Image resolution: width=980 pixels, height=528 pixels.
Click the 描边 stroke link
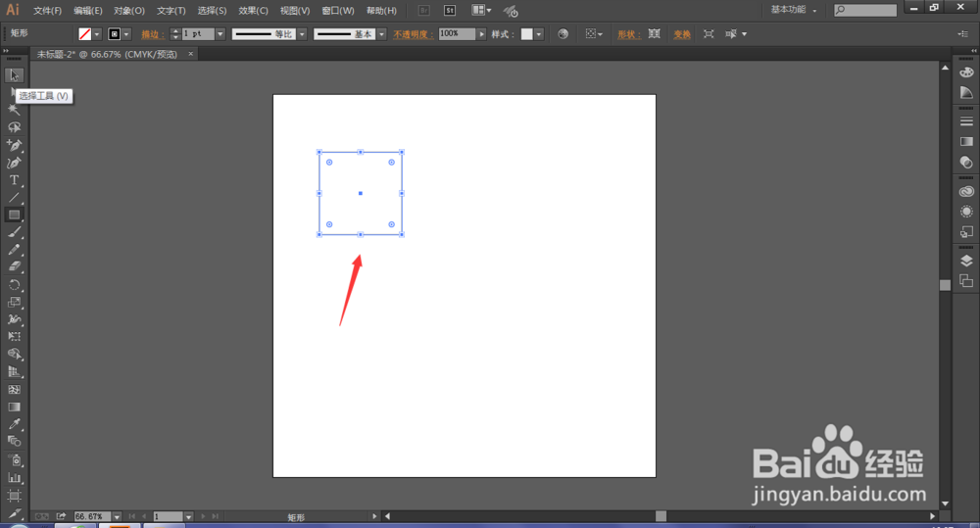pos(153,34)
